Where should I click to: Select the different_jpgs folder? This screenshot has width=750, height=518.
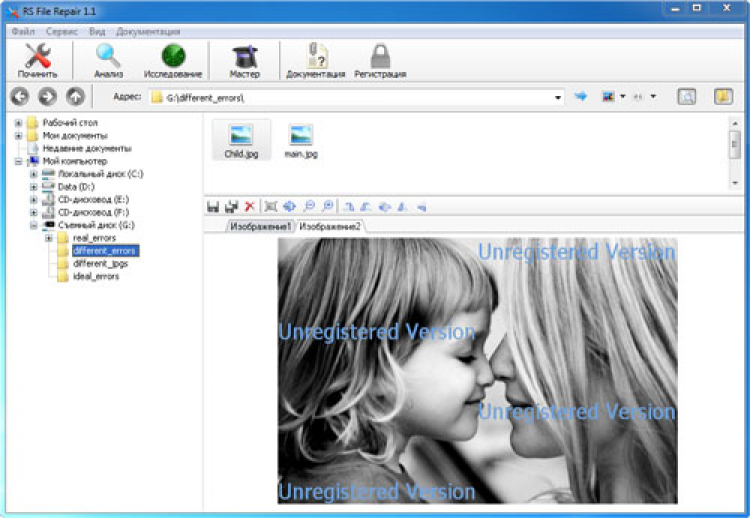click(x=100, y=264)
